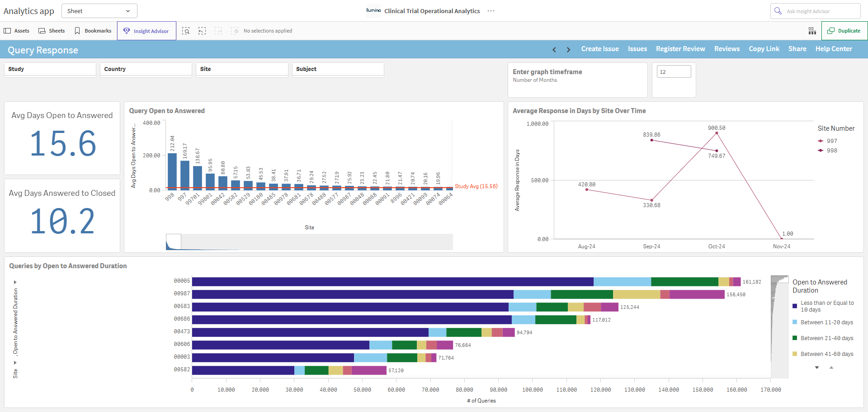Toggle site 998 in the legend
868x412 pixels.
(827, 151)
